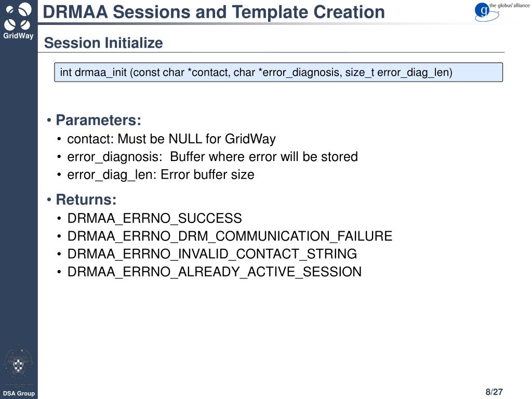Select the DRMAA Sessions and Template Creation title
Image resolution: width=532 pixels, height=399 pixels.
pos(214,12)
